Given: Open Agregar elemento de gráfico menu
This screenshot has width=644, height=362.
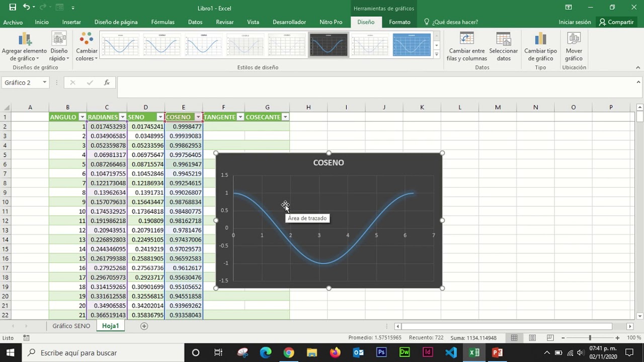Looking at the screenshot, I should pos(24,47).
